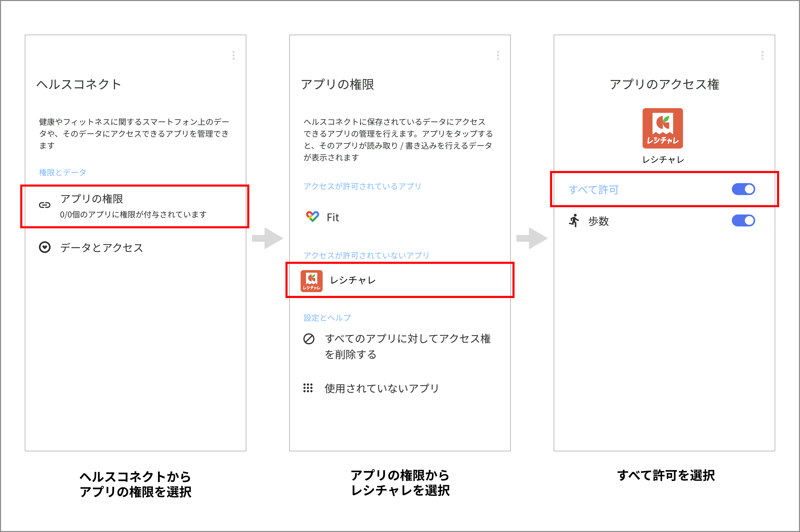Open the overflow menu on ヘルスコネクト screen
800x532 pixels.
click(x=234, y=55)
